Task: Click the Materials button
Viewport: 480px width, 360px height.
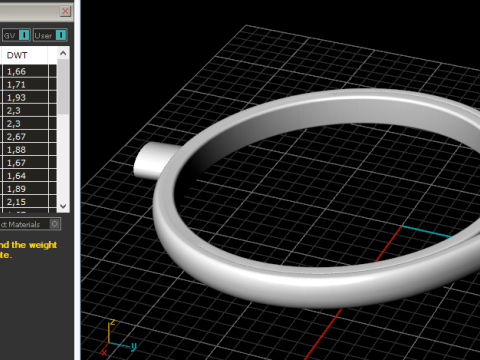Action: [x=30, y=224]
